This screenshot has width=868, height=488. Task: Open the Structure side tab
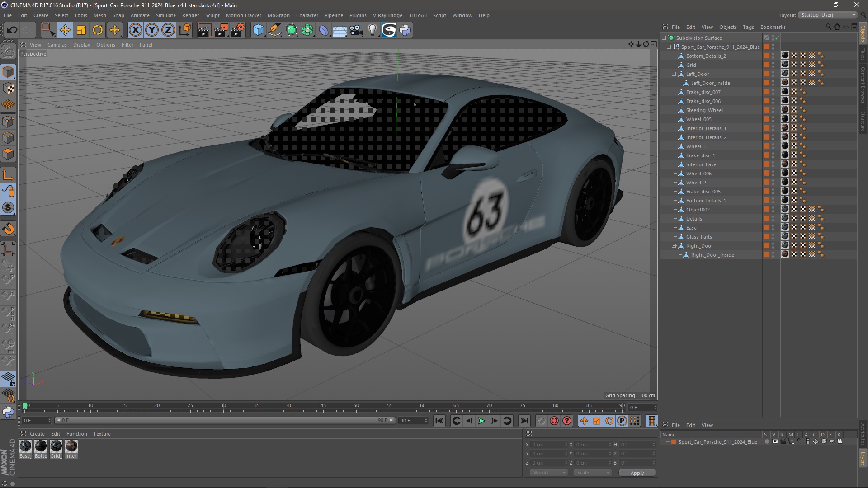pos(863,121)
